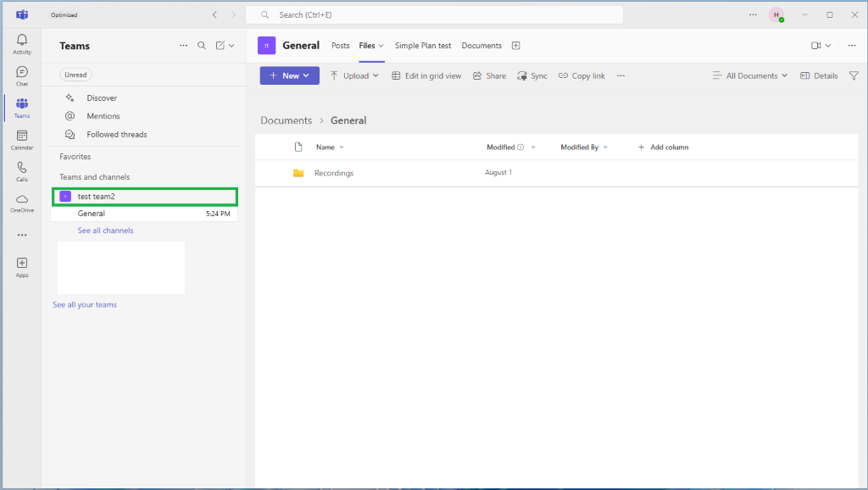Click the See all channels link
Image resolution: width=868 pixels, height=490 pixels.
pyautogui.click(x=105, y=231)
